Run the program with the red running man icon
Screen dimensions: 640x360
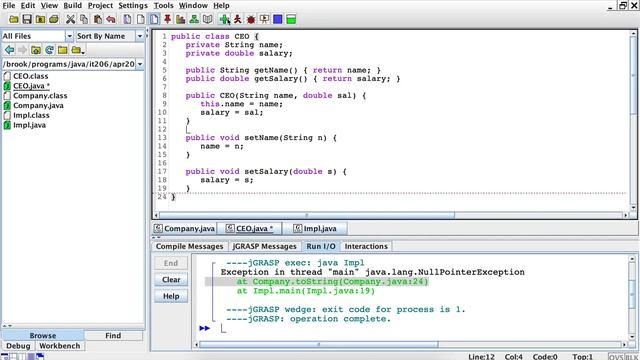point(238,19)
